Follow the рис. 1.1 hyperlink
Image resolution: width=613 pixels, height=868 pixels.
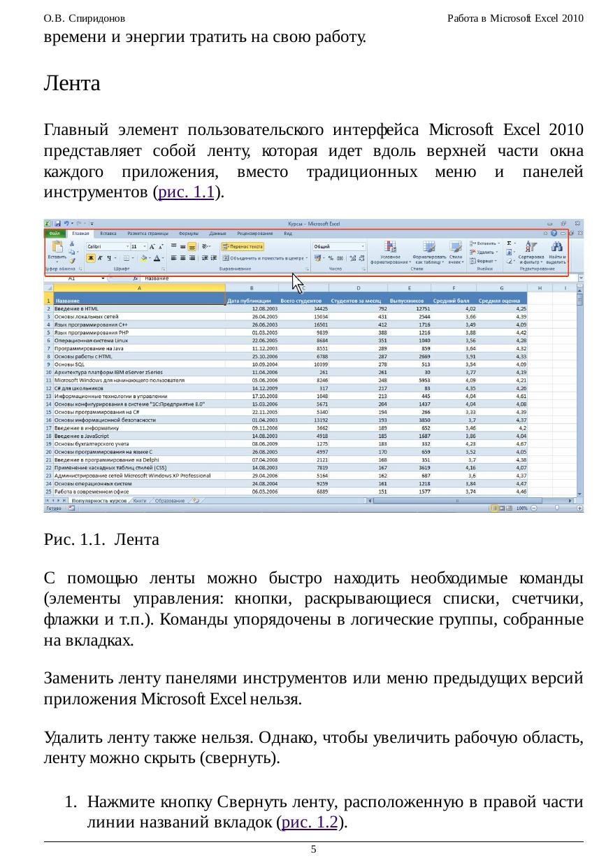point(186,192)
